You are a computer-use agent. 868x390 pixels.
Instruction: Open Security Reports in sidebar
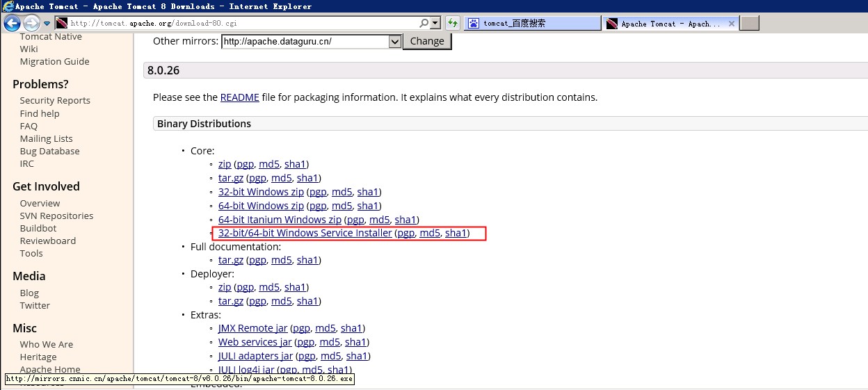pos(55,101)
